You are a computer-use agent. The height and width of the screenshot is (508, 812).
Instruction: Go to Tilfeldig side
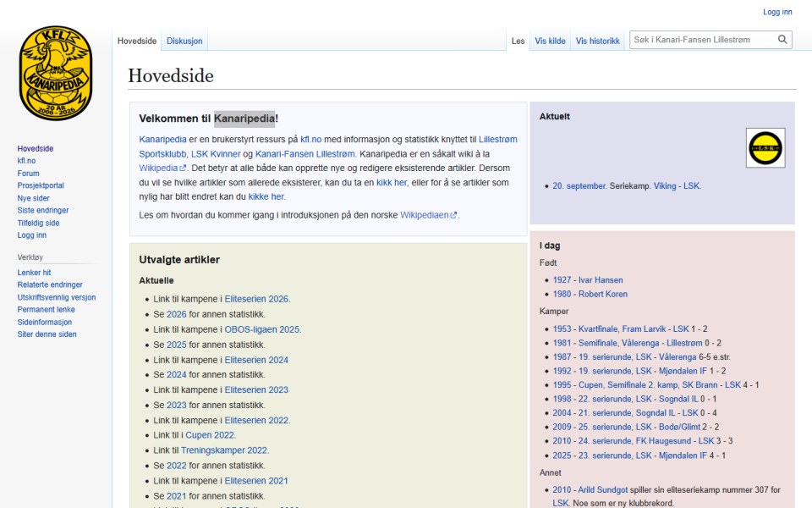point(38,223)
